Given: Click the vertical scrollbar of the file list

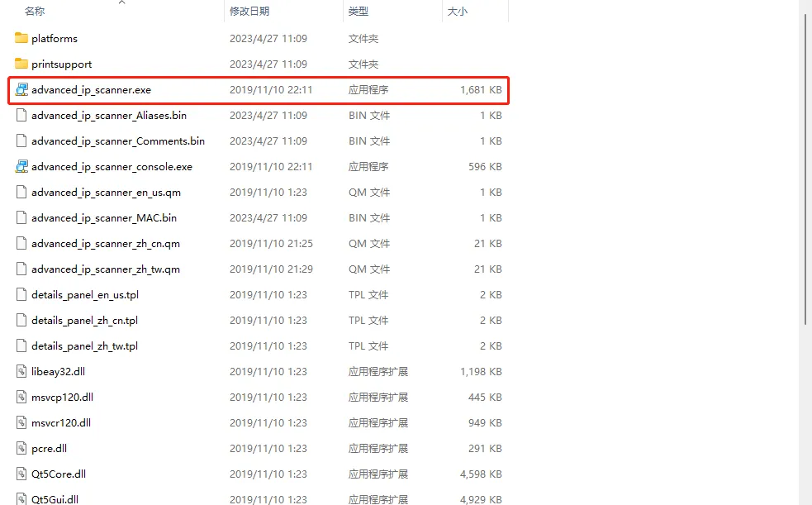Looking at the screenshot, I should click(806, 171).
